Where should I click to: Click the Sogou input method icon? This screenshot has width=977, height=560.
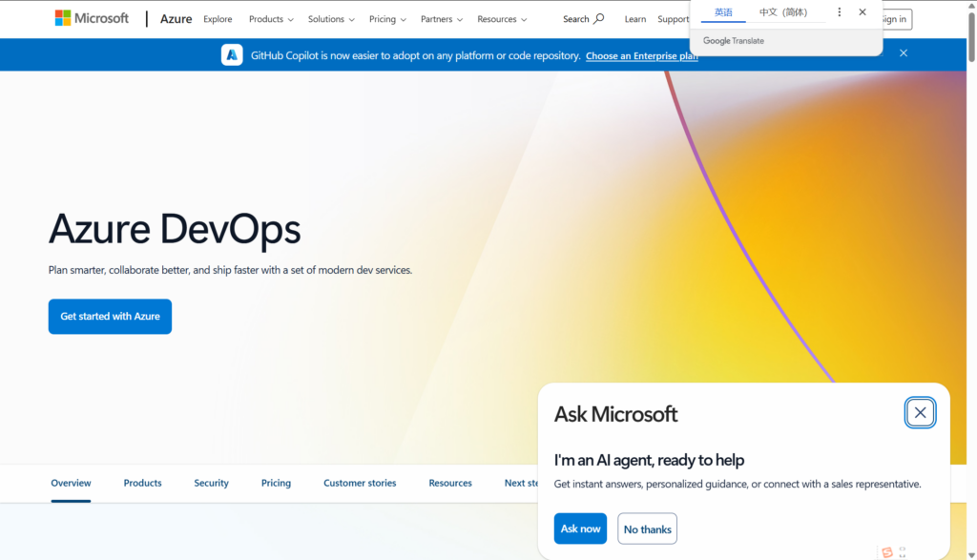pos(887,552)
